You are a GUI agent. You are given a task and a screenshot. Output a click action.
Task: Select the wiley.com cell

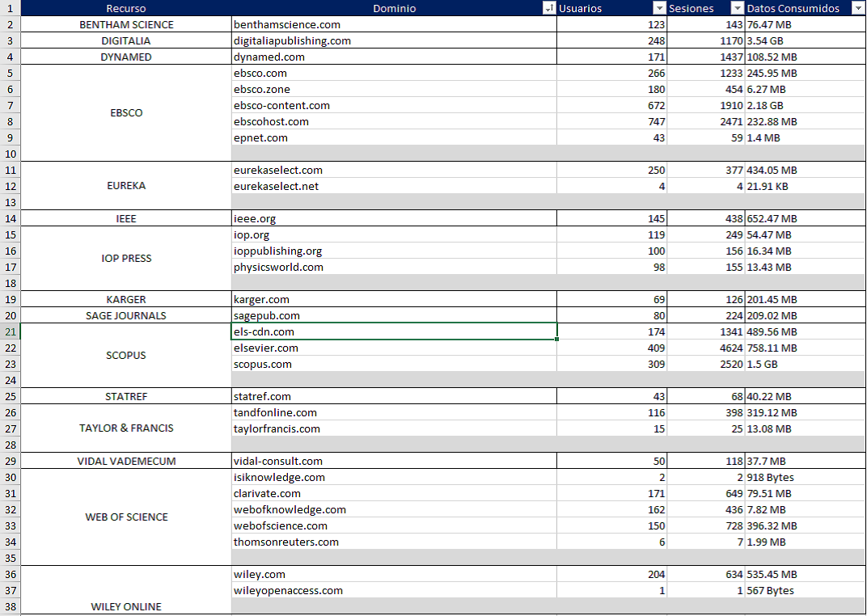pyautogui.click(x=394, y=574)
